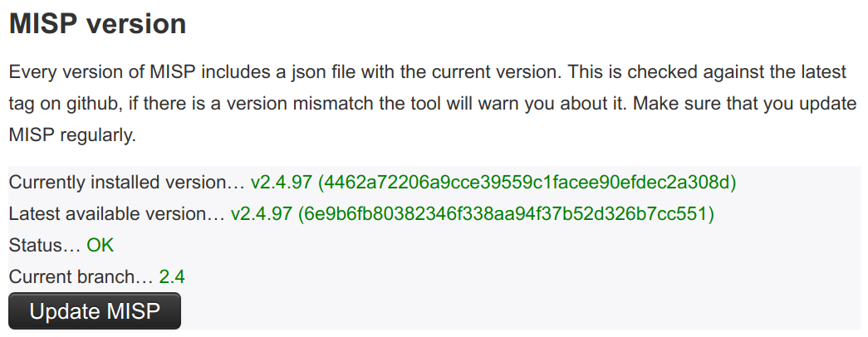This screenshot has width=868, height=337.
Task: Click v2.4.97 on the latest available line
Action: [262, 214]
